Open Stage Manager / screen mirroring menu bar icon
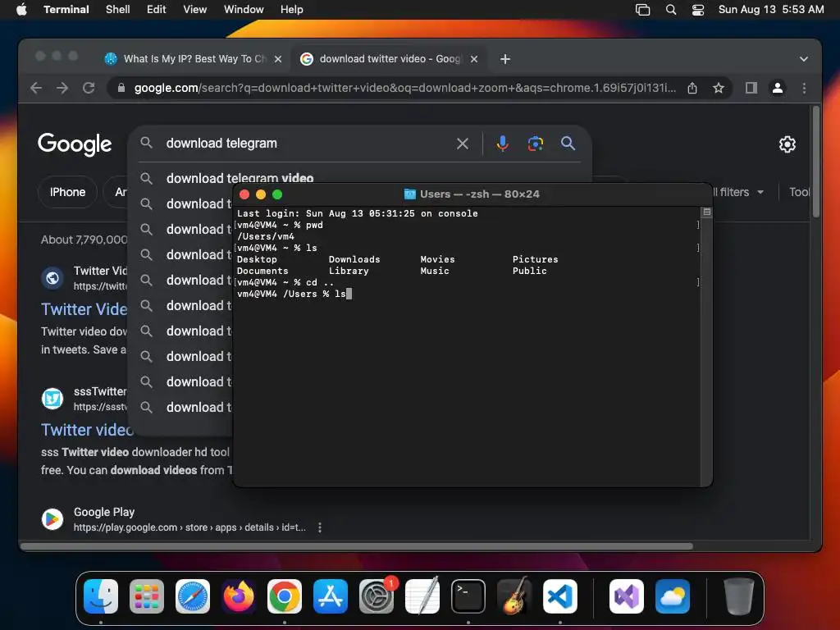 click(642, 10)
